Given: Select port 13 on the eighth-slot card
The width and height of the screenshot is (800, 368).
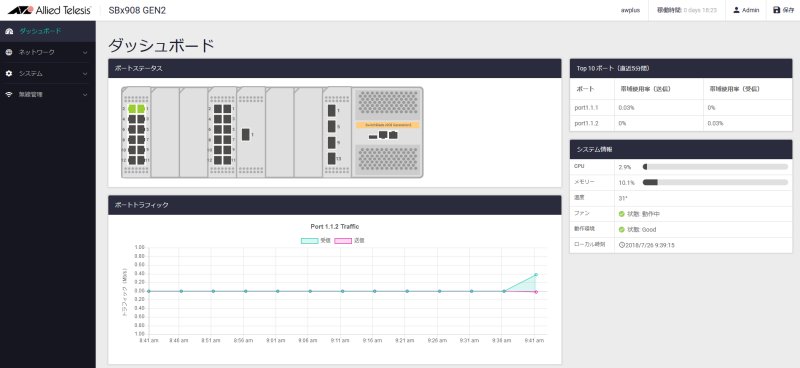Looking at the screenshot, I should pos(332,158).
